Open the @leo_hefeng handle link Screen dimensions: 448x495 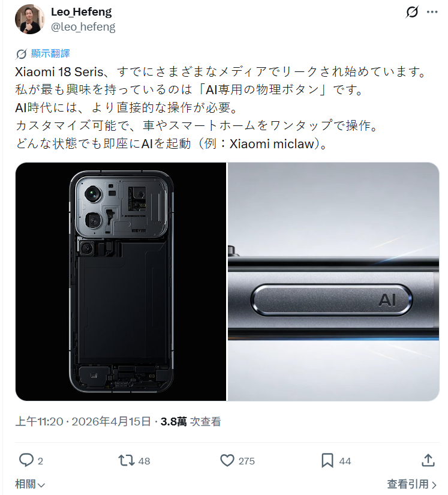coord(83,27)
